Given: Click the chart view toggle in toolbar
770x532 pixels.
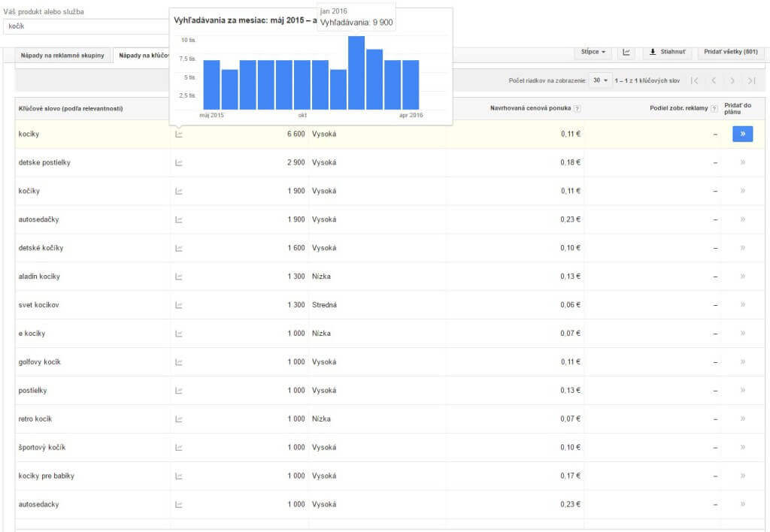Looking at the screenshot, I should (626, 52).
